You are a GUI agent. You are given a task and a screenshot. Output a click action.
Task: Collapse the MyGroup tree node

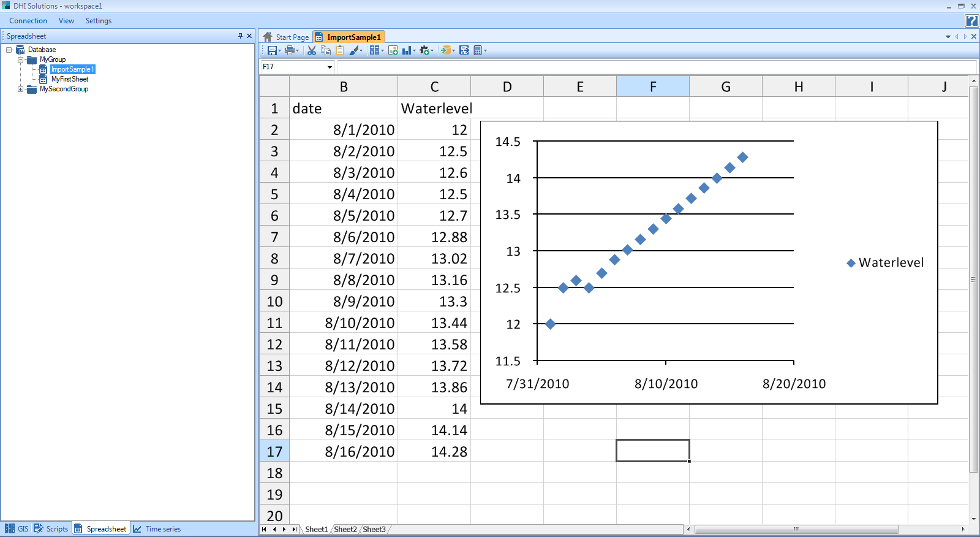[x=20, y=59]
